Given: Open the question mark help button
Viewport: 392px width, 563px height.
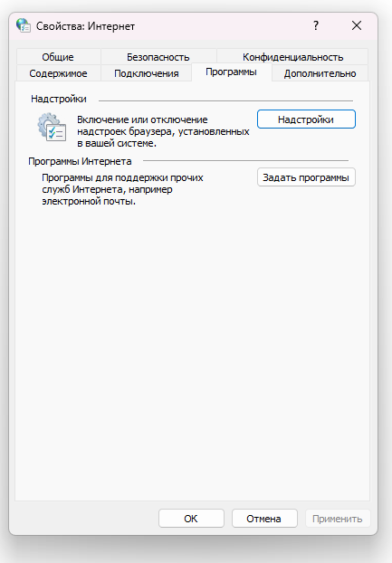Looking at the screenshot, I should [316, 25].
